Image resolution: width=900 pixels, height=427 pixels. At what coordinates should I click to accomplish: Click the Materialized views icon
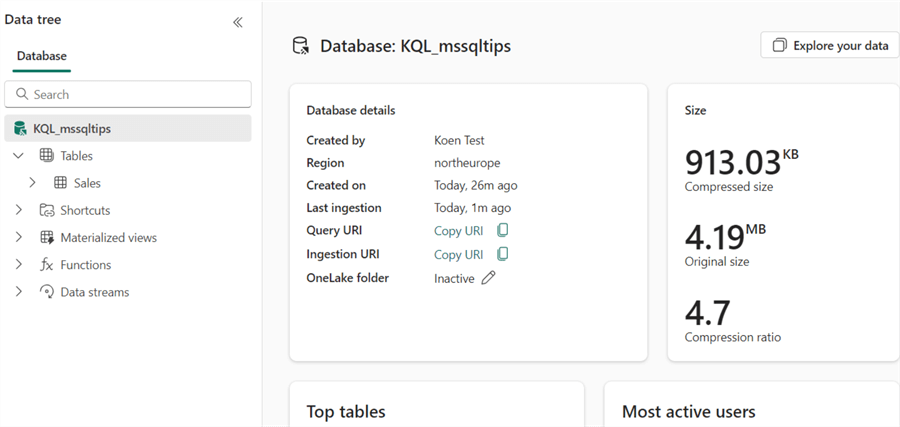pyautogui.click(x=46, y=238)
